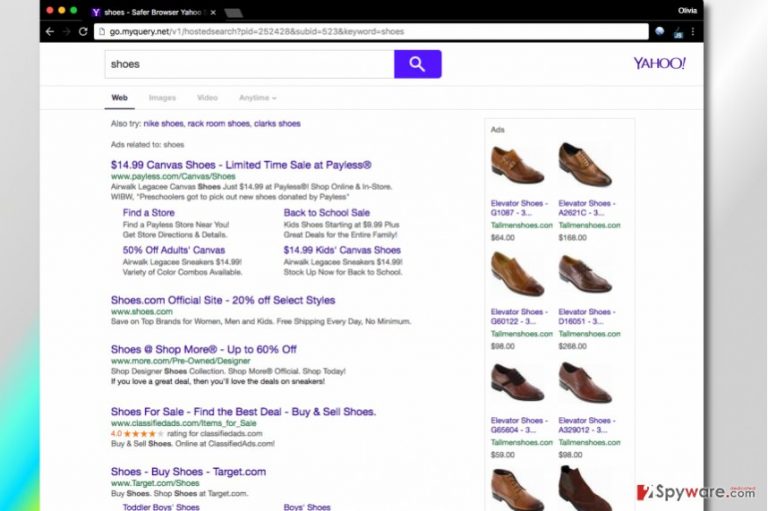Screen dimensions: 768x511
Task: Click the browser back arrow
Action: [x=50, y=31]
